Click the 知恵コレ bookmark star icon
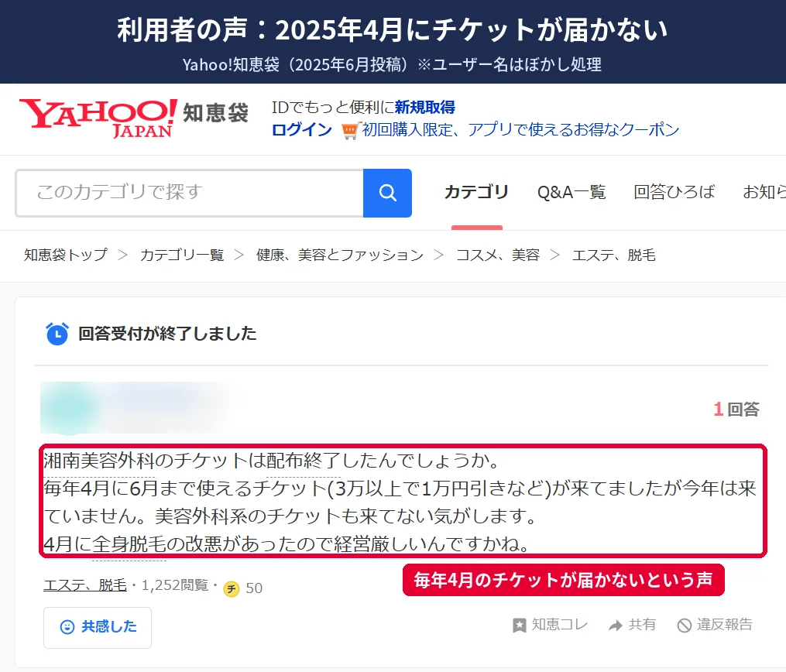Image resolution: width=786 pixels, height=672 pixels. point(520,626)
